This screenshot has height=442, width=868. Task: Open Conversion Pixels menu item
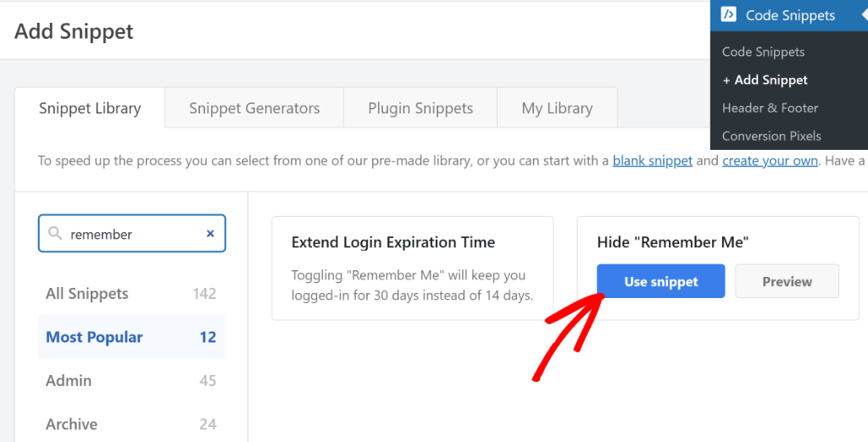(771, 135)
